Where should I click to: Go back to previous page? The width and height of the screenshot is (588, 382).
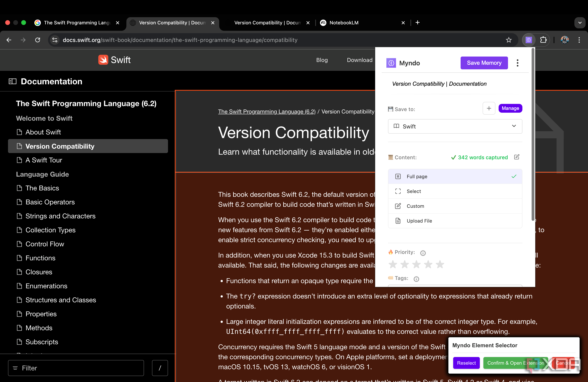coord(9,40)
